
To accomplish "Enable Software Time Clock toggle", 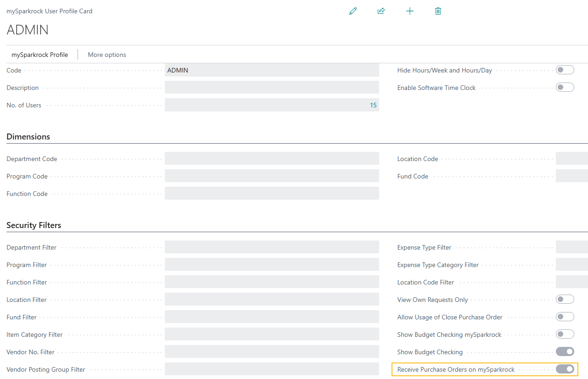I will (x=565, y=87).
